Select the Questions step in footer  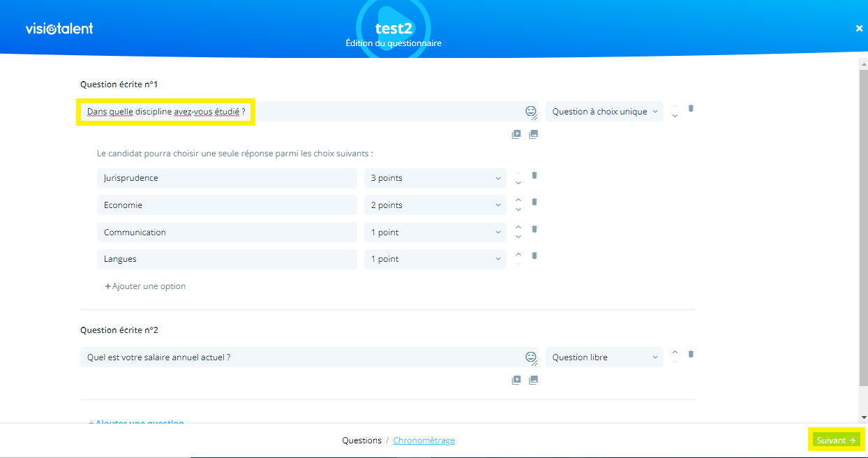tap(361, 441)
